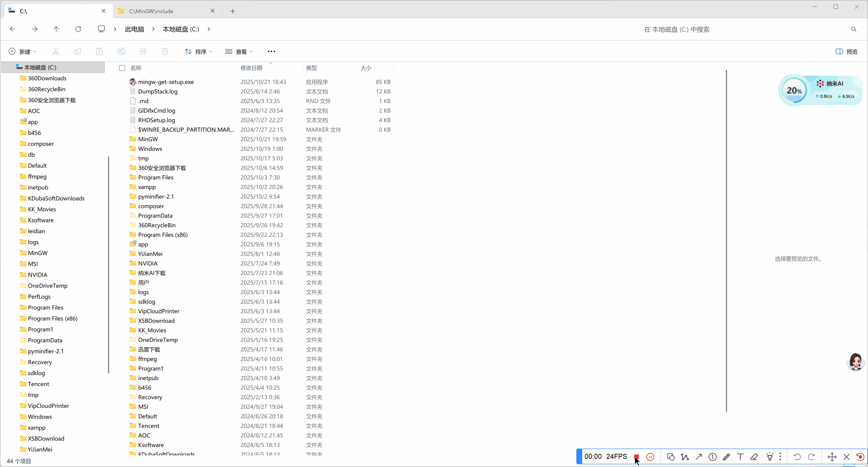Click the numbered step marker tool
Image resolution: width=868 pixels, height=467 pixels.
tap(712, 457)
